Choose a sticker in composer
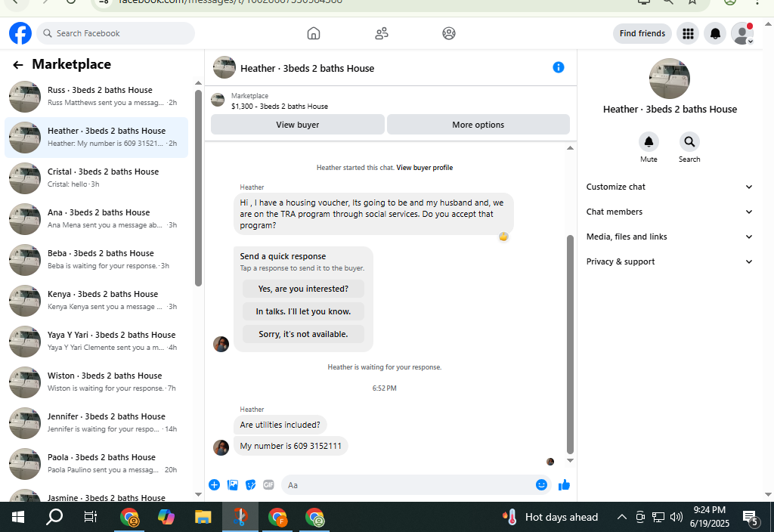Screen dimensions: 774x532 [251, 485]
